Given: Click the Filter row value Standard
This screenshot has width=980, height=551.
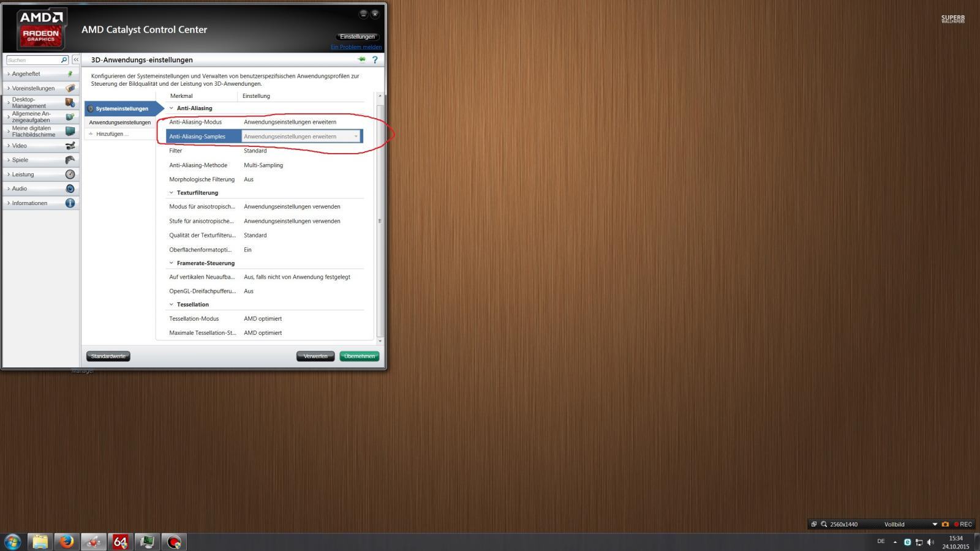Looking at the screenshot, I should [255, 151].
